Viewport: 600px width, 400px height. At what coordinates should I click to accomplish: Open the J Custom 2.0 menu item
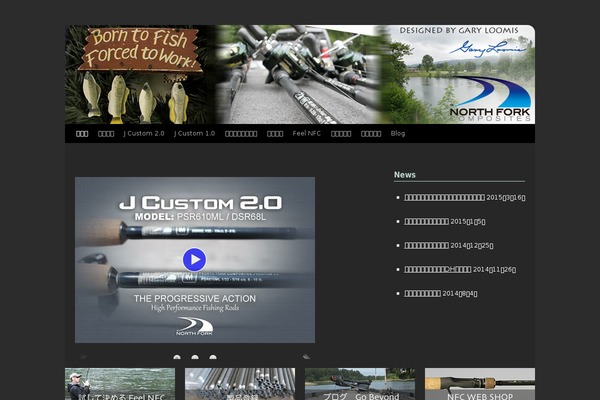pyautogui.click(x=144, y=134)
